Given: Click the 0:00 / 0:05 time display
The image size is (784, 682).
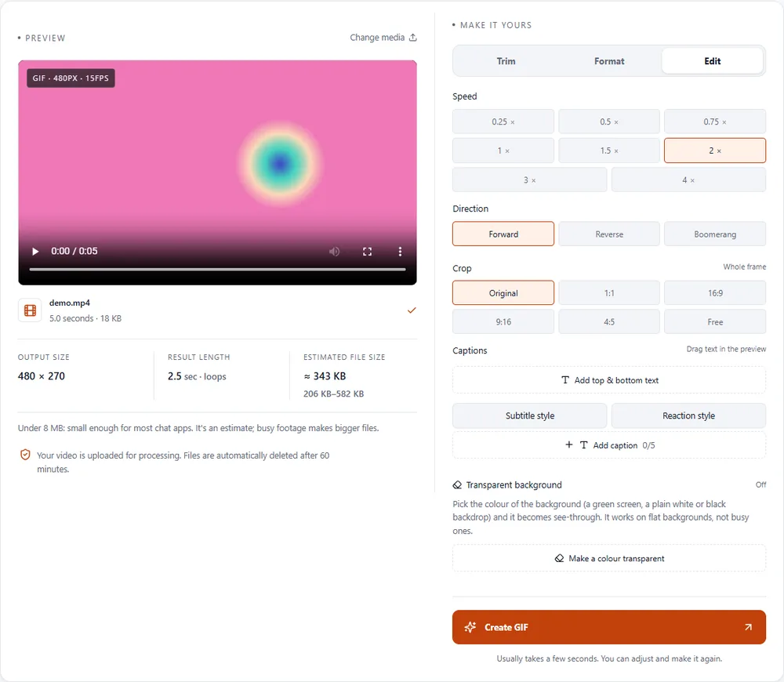Looking at the screenshot, I should pos(74,251).
